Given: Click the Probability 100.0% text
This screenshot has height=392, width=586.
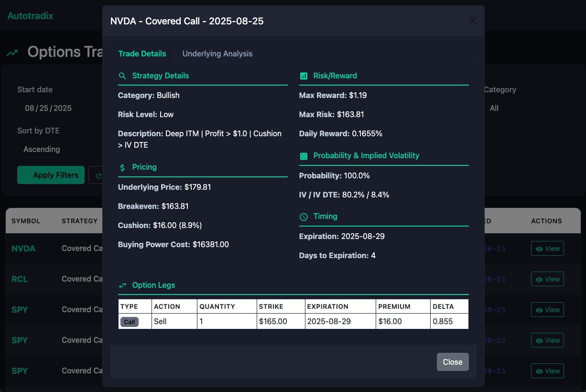Looking at the screenshot, I should coord(335,175).
